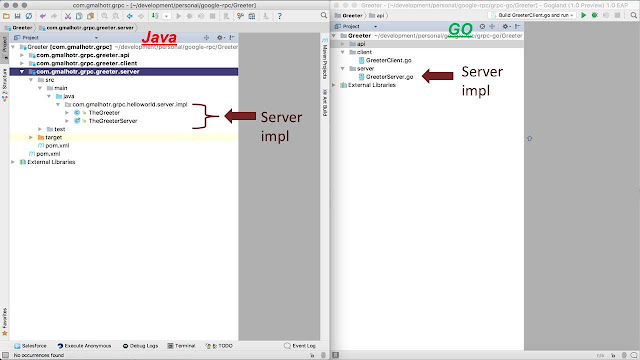The image size is (640, 360).
Task: Click the blue Back navigation arrow
Action: [130, 16]
